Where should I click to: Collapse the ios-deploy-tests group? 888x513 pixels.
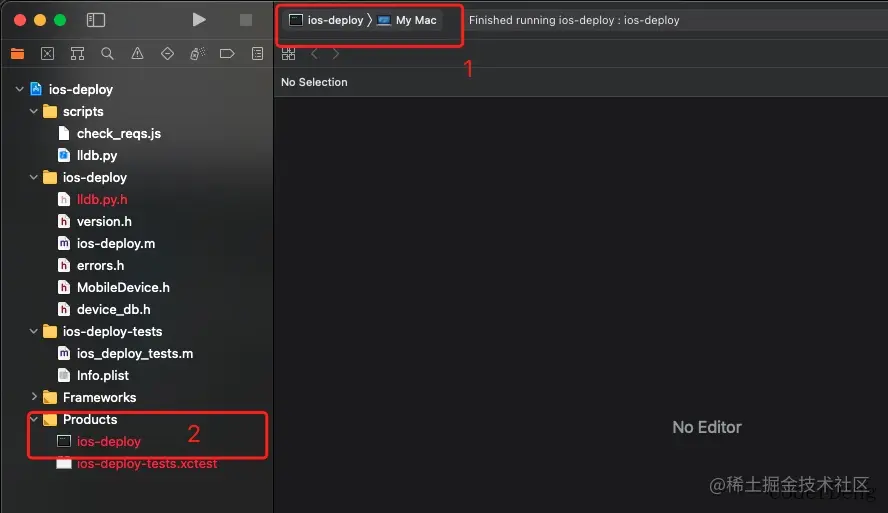pyautogui.click(x=34, y=331)
